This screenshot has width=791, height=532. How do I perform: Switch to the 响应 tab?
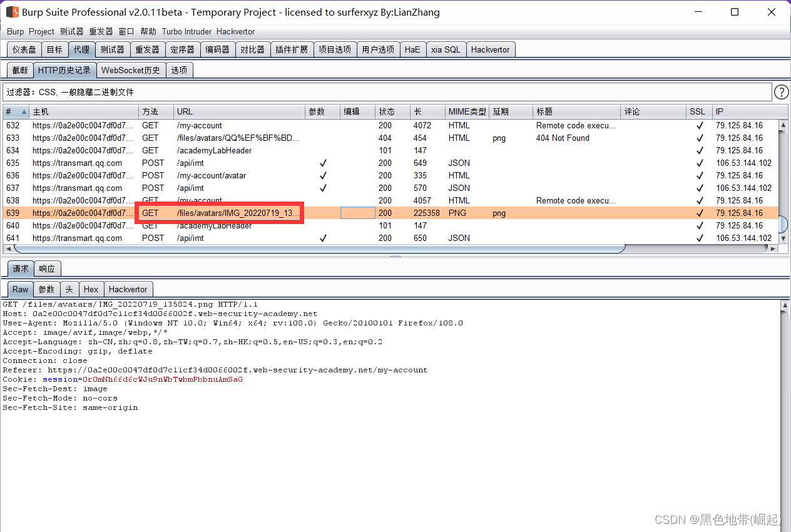coord(47,269)
